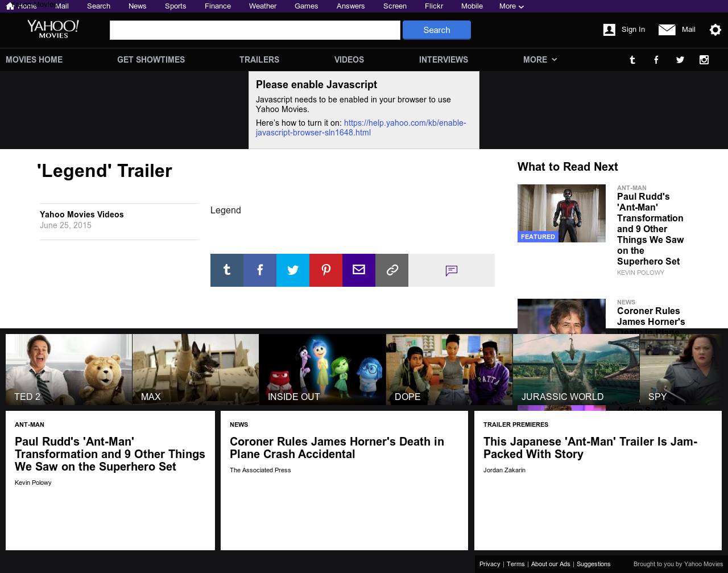Viewport: 728px width, 573px height.
Task: Open Paul Rudd's Ant-Man Transformation bottom card
Action: (x=110, y=454)
